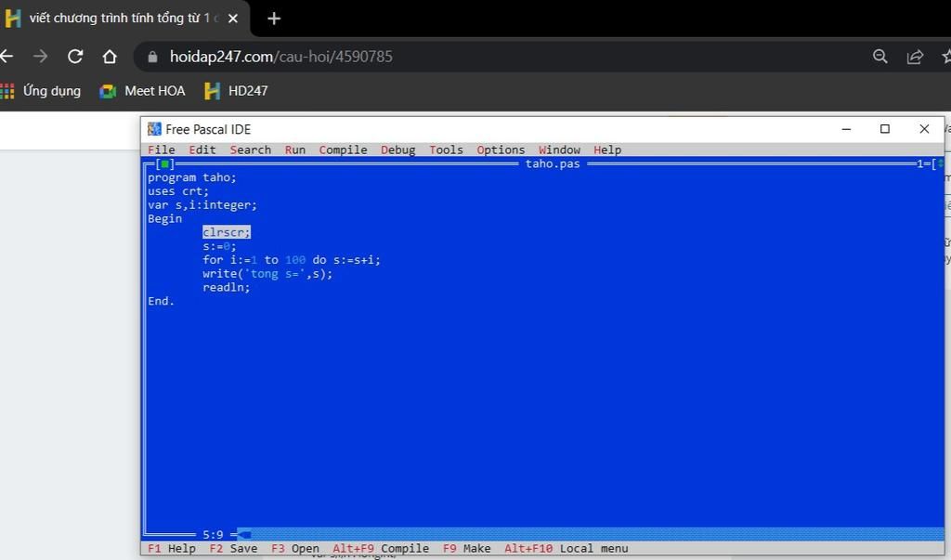Click the 'program taho;' code line
Screen dimensions: 951x560
click(x=191, y=177)
